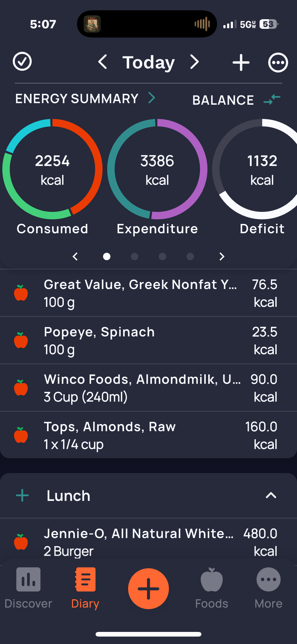Tap the plus icon in top header

(241, 63)
